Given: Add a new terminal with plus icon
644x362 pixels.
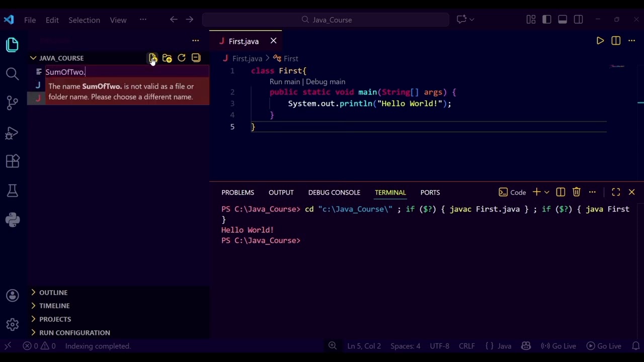Looking at the screenshot, I should 536,192.
